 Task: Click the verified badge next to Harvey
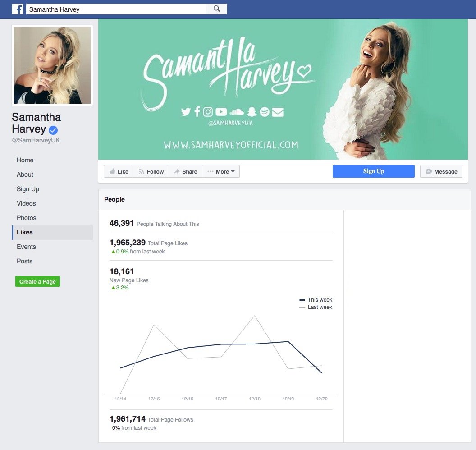tap(53, 130)
